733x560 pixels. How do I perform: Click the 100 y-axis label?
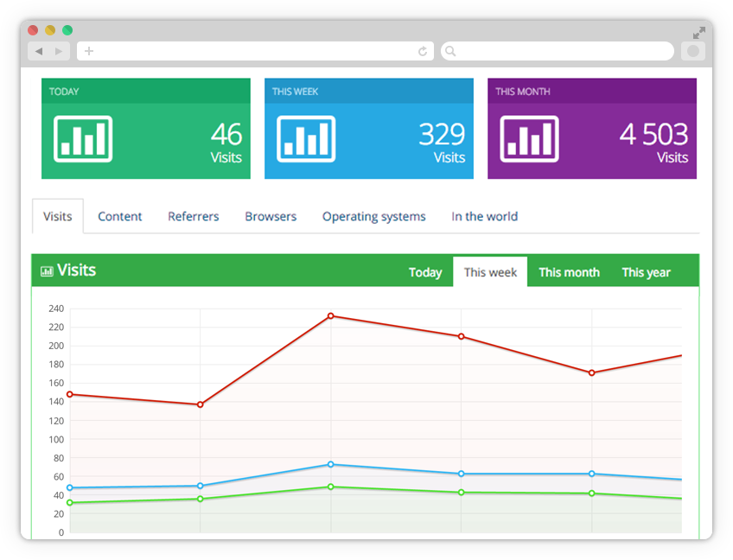tap(56, 439)
